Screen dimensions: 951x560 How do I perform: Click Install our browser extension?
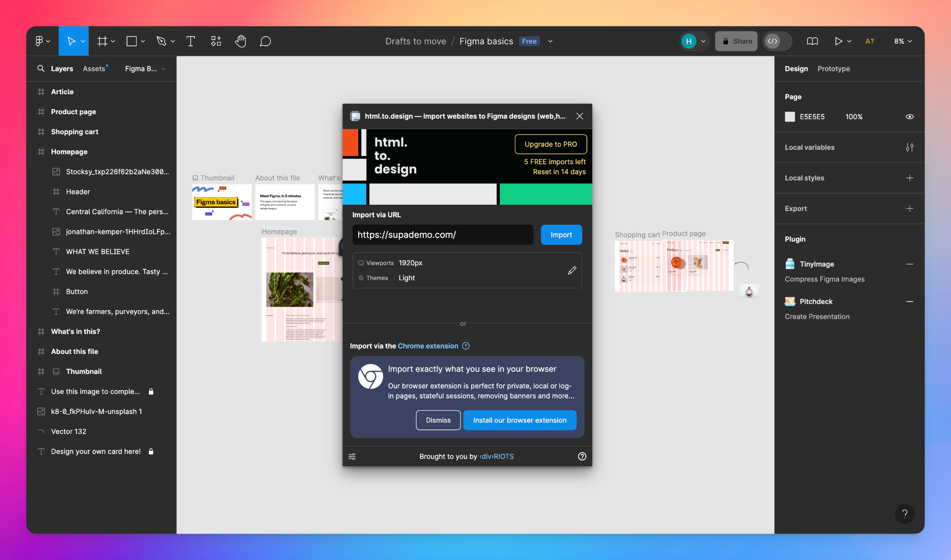pyautogui.click(x=519, y=420)
